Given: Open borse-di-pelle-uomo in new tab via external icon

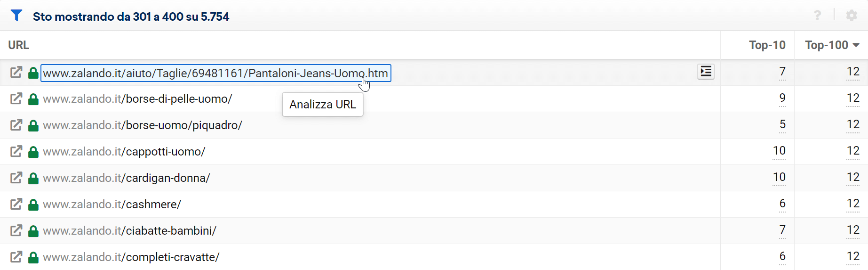Looking at the screenshot, I should click(x=16, y=98).
